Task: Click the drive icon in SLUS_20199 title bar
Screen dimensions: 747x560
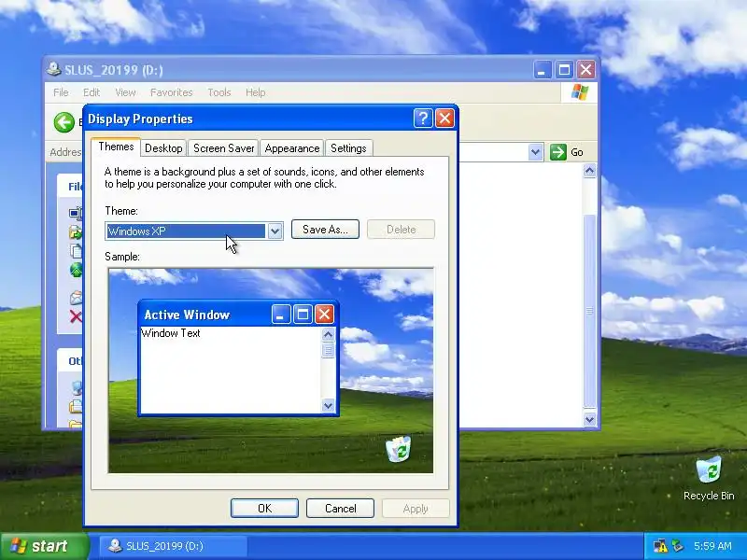Action: 54,69
